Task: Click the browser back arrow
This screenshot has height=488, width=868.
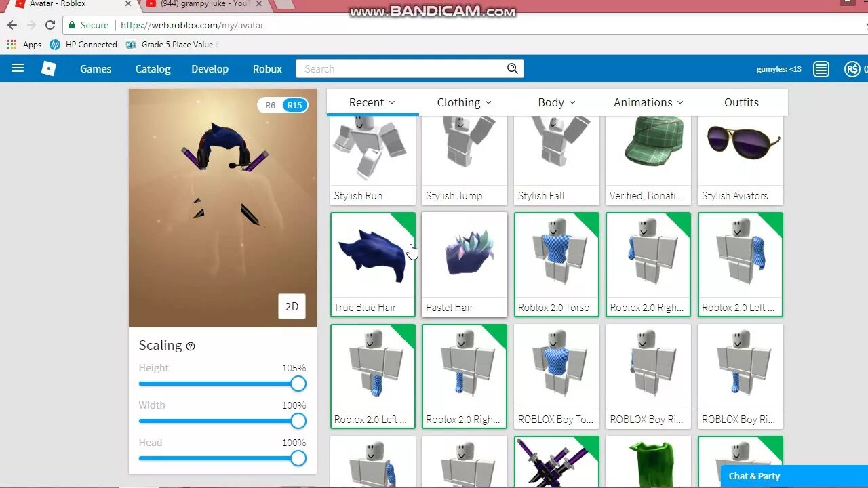Action: tap(12, 25)
